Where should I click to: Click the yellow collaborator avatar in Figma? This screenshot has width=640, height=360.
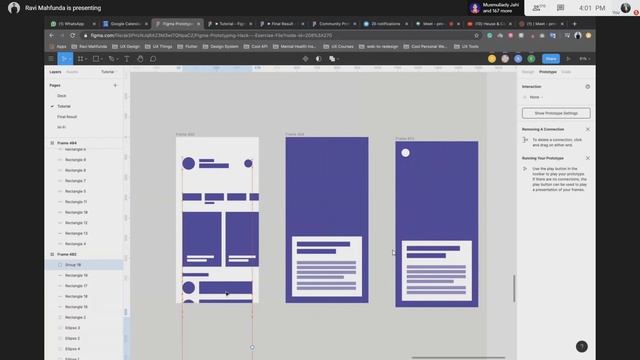pos(492,59)
